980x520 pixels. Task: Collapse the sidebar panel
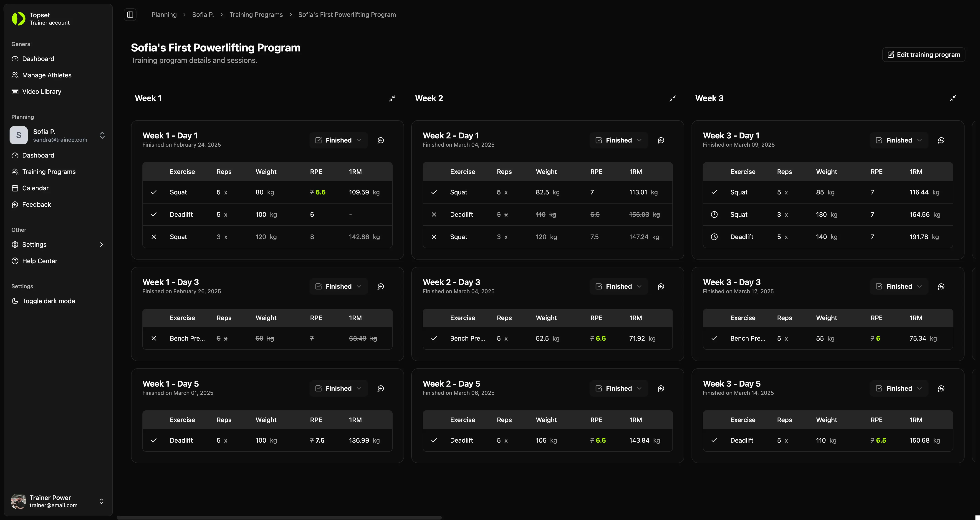pyautogui.click(x=130, y=14)
